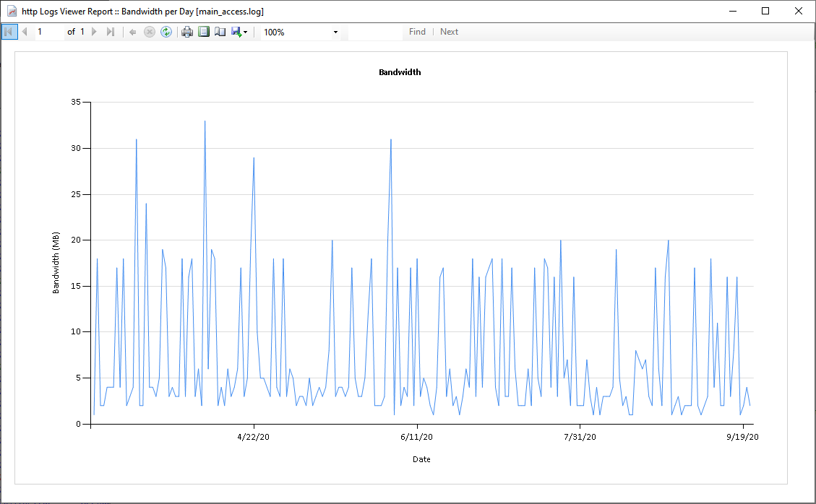Viewport: 816px width, 504px height.
Task: Click the find text input box
Action: coord(374,32)
